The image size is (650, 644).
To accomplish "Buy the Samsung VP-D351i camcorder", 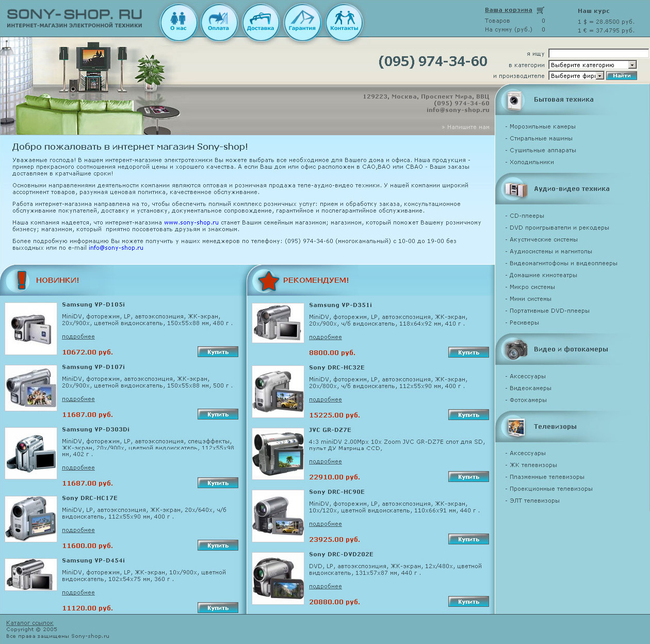I will pos(468,352).
